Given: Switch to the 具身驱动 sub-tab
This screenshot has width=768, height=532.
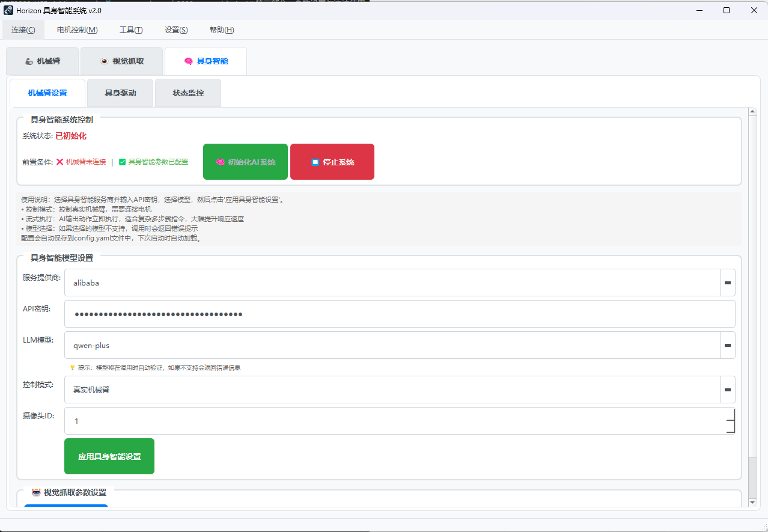Looking at the screenshot, I should (x=120, y=93).
